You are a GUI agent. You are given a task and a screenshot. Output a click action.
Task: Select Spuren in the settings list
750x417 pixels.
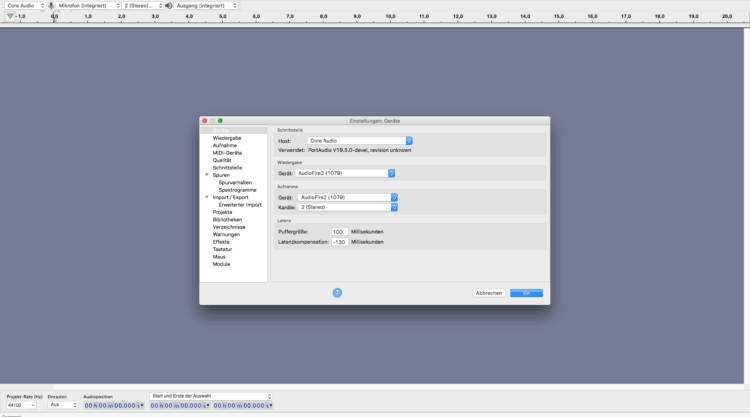[x=221, y=175]
